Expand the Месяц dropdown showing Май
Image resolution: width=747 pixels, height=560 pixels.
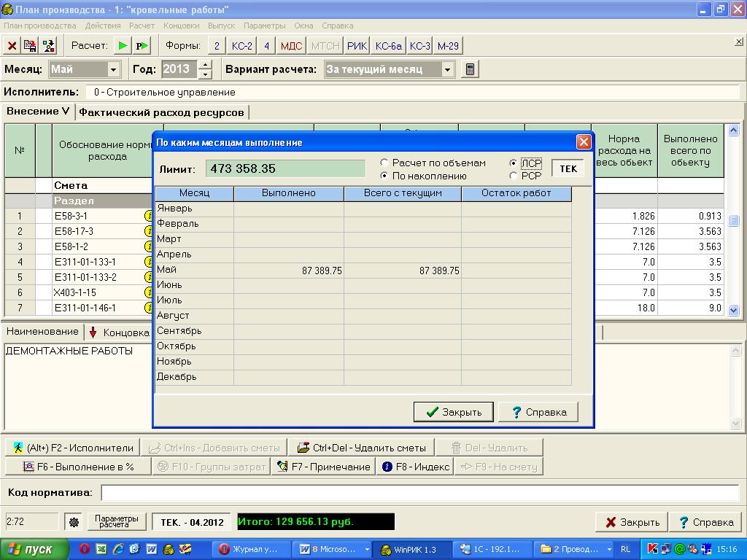tap(114, 69)
